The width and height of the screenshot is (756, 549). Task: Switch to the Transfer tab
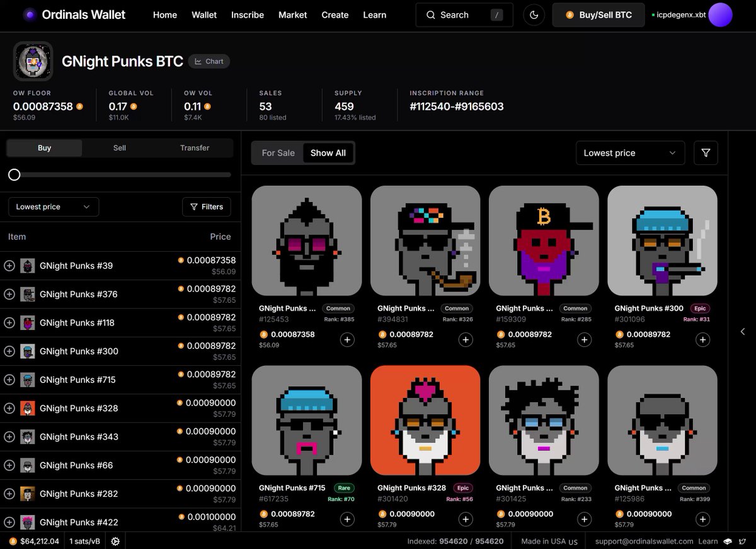tap(195, 148)
